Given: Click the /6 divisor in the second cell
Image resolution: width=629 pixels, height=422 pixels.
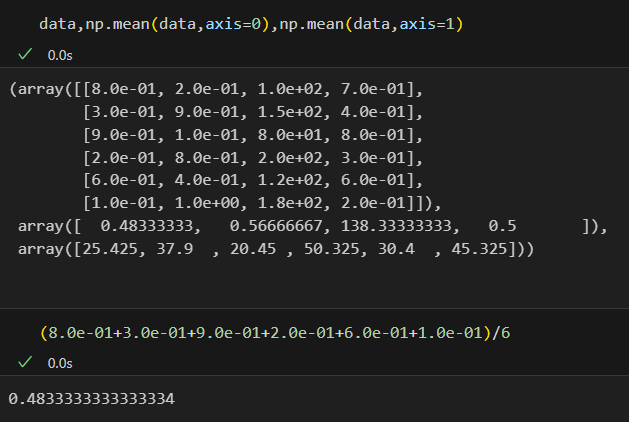Looking at the screenshot, I should [501, 333].
